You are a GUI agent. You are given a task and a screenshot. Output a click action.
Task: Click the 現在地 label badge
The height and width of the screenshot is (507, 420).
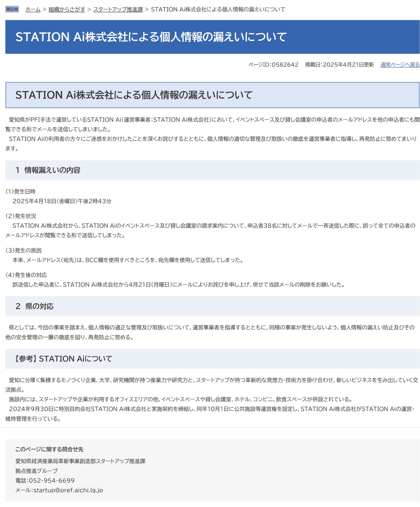pos(12,9)
